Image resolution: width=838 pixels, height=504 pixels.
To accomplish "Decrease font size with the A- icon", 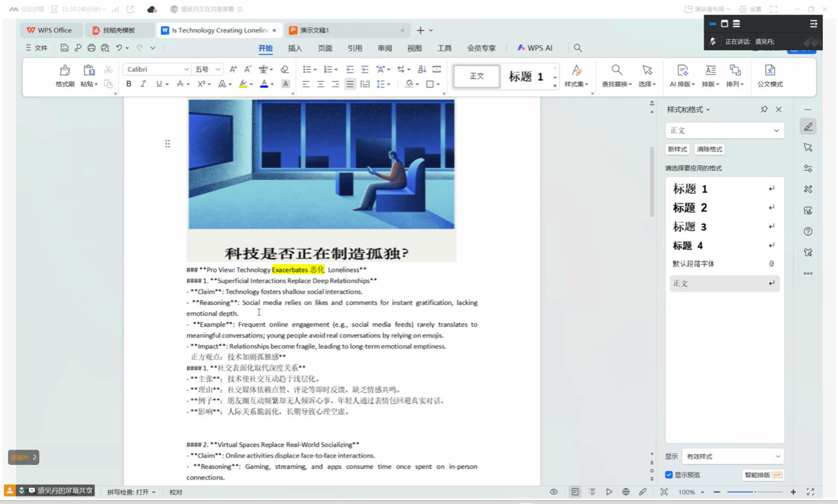I will click(248, 69).
